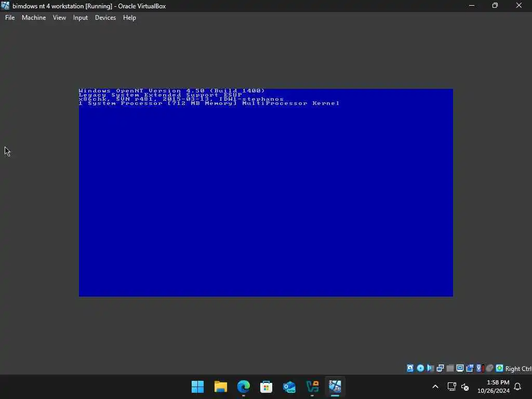Close the VirtualBox VM window
Image resolution: width=532 pixels, height=399 pixels.
pos(519,5)
